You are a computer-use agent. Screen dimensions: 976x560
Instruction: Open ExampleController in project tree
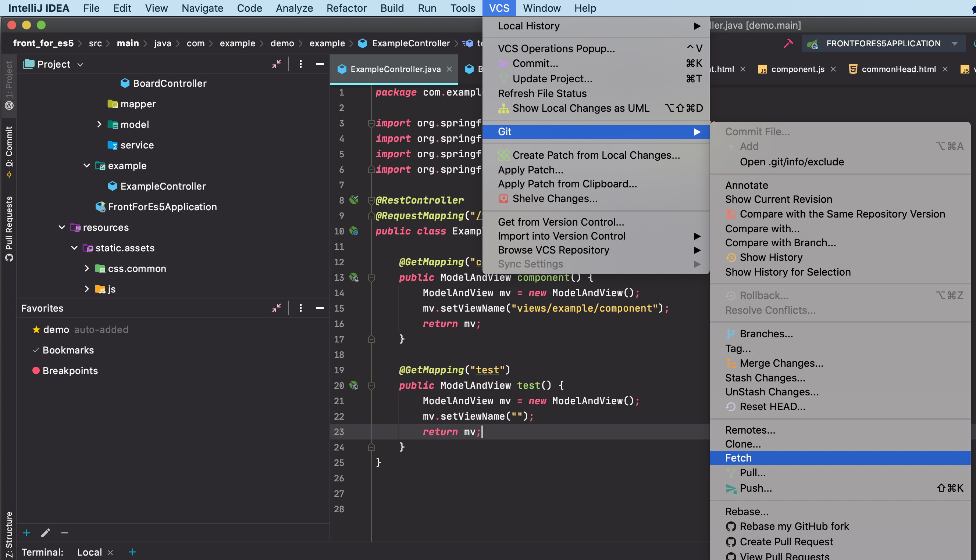click(157, 186)
